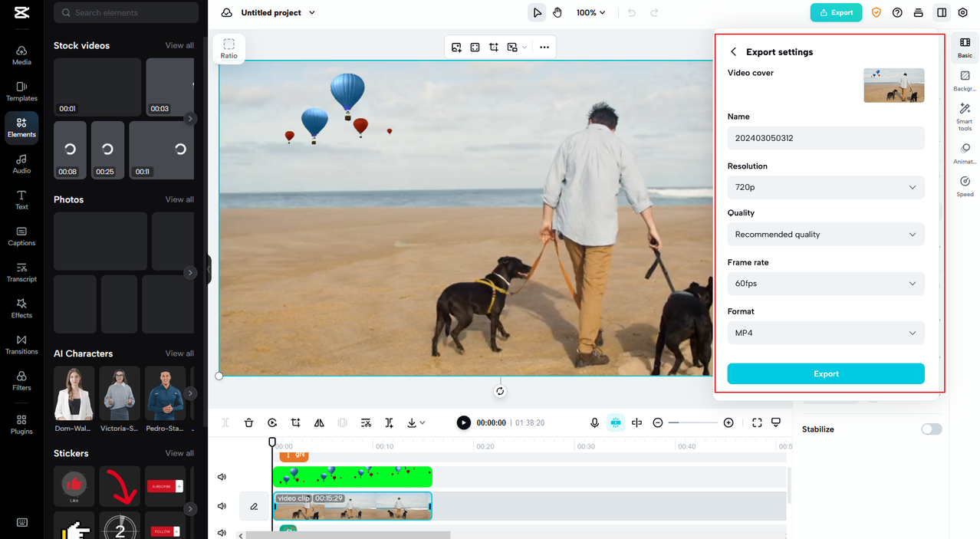980x539 pixels.
Task: Open the Media panel
Action: (21, 55)
